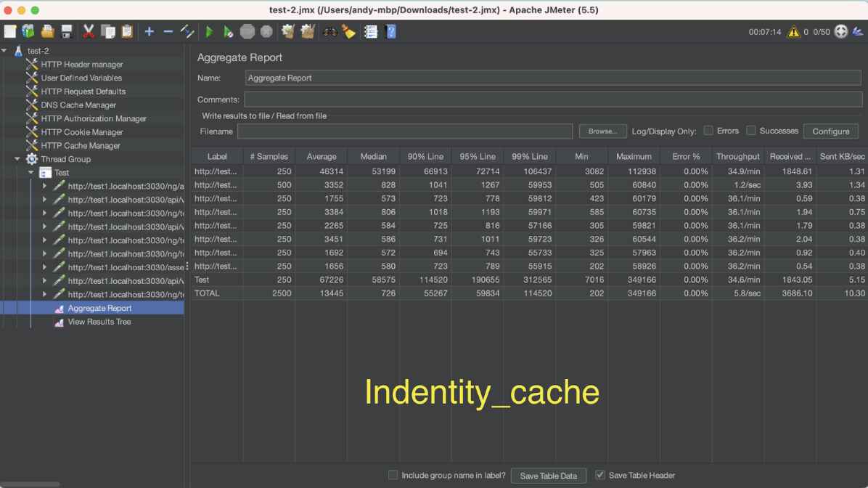Check Include group name in label
Image resolution: width=868 pixels, height=488 pixels.
click(393, 474)
